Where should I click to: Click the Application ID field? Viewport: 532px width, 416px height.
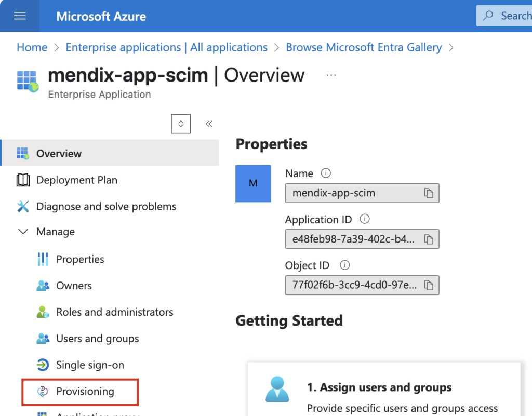(362, 239)
